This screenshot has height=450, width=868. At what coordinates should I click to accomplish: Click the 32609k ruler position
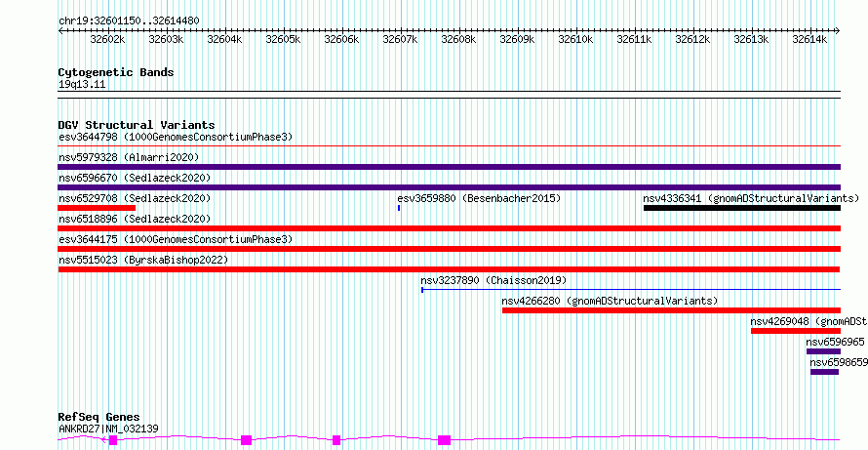pyautogui.click(x=518, y=39)
